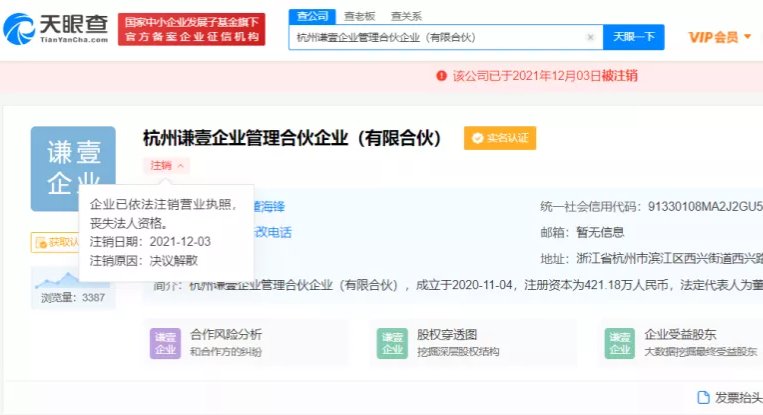Switch to the 查关系 search tab
Screen dimensions: 763x415
pos(406,16)
